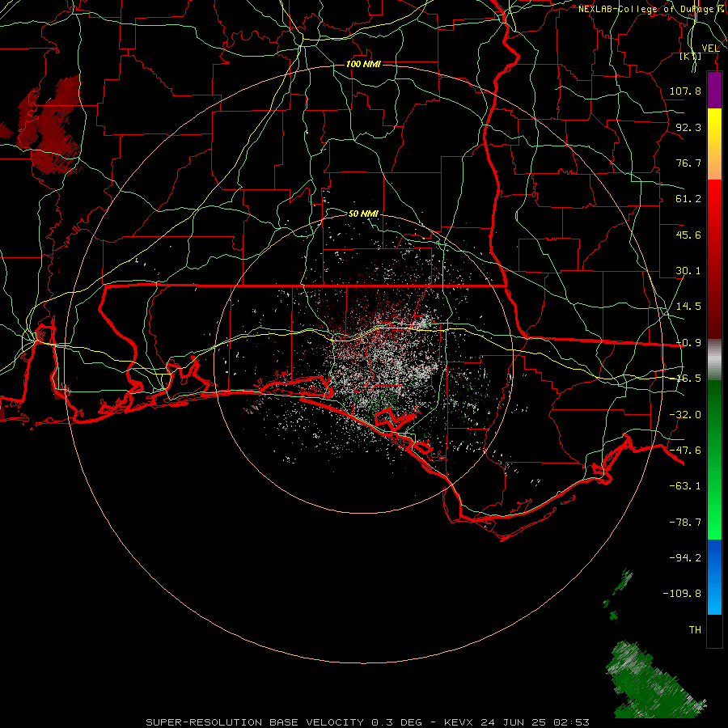Click the 100 NMI range ring label
728x728 pixels.
pos(363,64)
